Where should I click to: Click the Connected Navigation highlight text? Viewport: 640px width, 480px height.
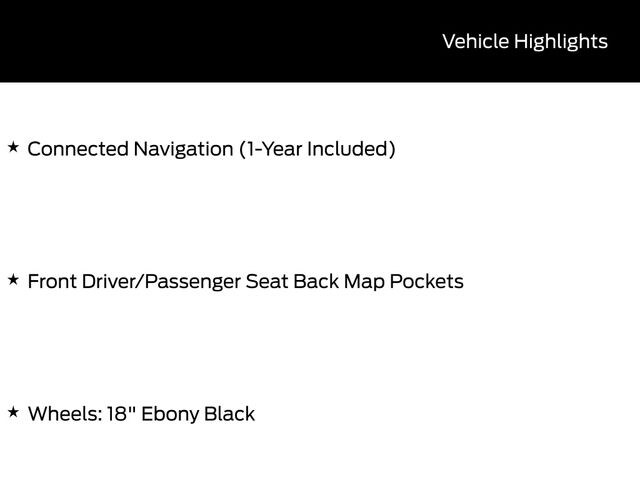point(211,149)
